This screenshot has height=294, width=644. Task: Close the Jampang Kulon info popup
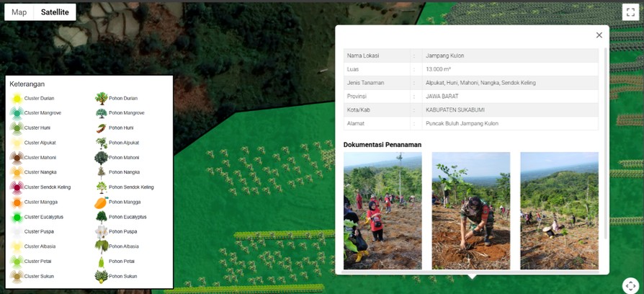[x=599, y=35]
